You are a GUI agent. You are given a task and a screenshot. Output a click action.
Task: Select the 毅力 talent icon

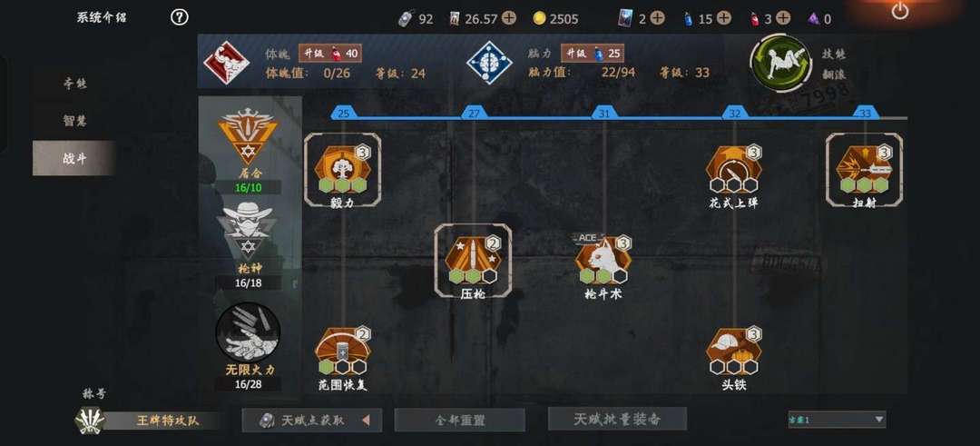342,169
